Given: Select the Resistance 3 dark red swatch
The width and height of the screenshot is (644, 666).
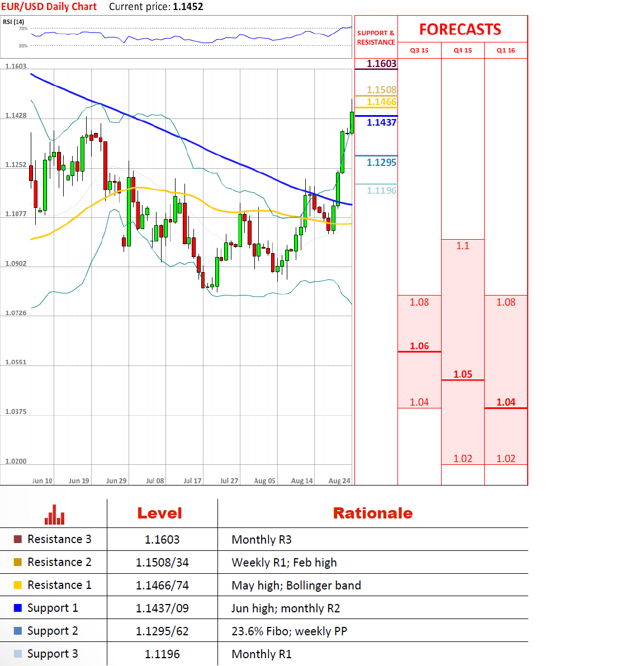Looking at the screenshot, I should 18,539.
